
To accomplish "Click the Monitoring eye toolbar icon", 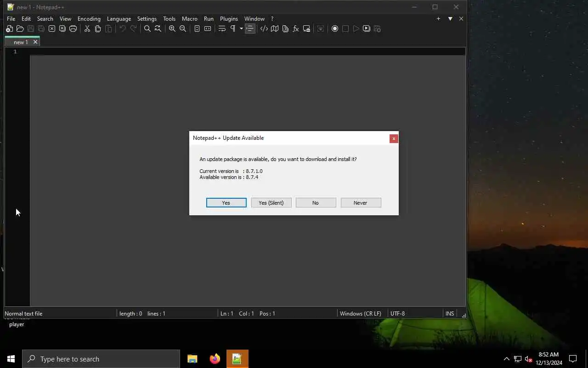I will pyautogui.click(x=321, y=29).
